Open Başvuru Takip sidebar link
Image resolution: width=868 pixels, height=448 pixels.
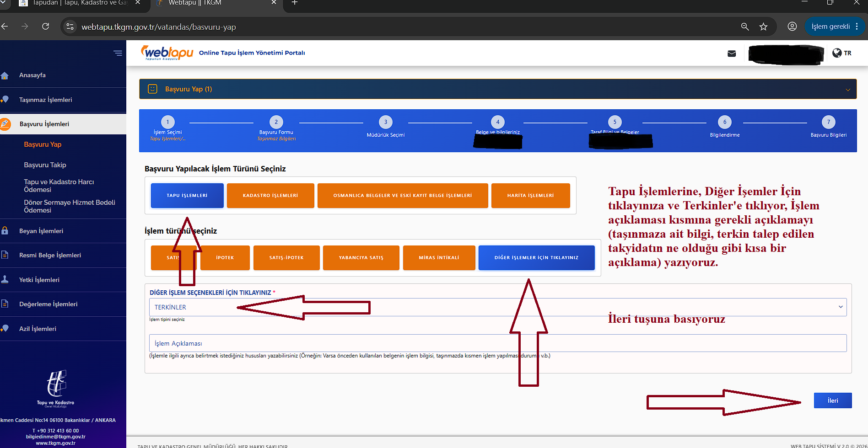click(x=45, y=165)
